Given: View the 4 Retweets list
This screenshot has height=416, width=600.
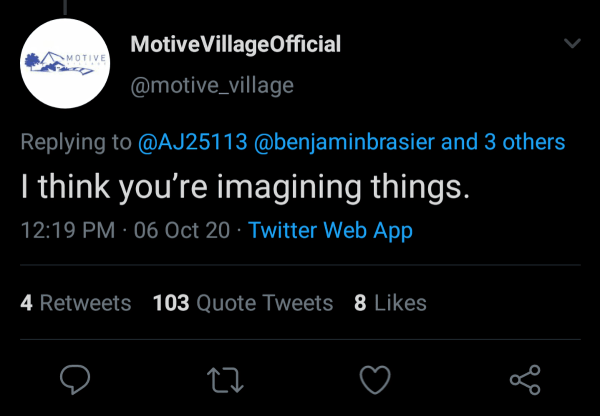Looking at the screenshot, I should click(x=76, y=302).
